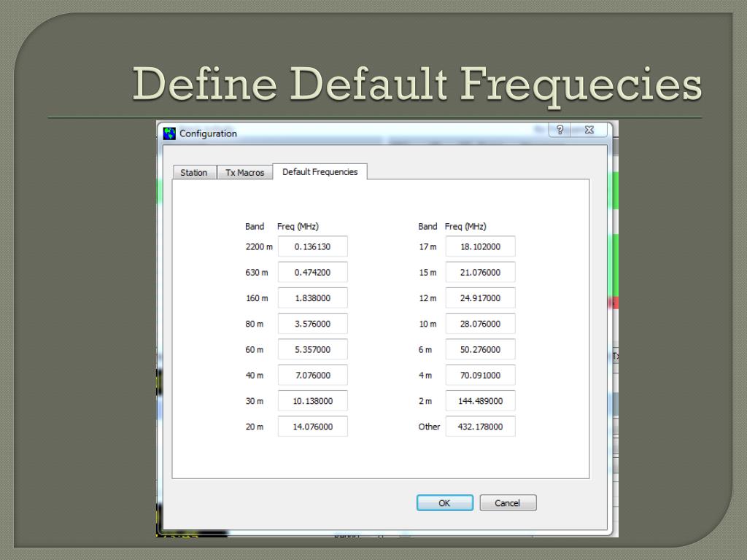Image resolution: width=747 pixels, height=560 pixels.
Task: Edit the 40 m frequency field
Action: coord(312,376)
